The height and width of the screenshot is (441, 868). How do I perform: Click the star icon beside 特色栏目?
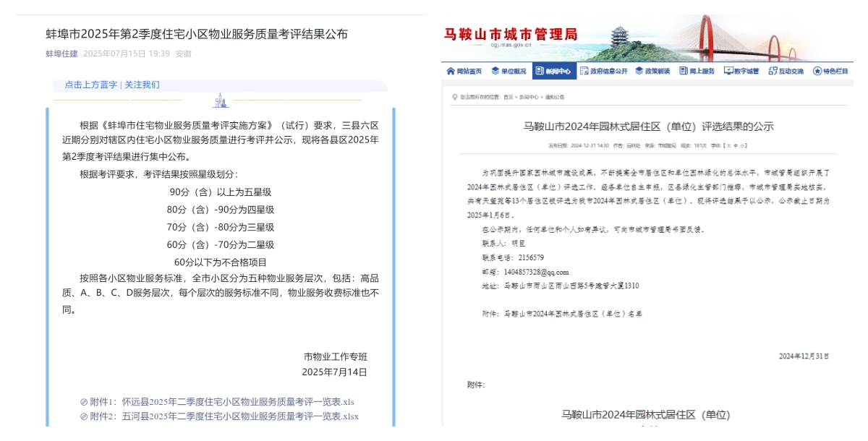[x=817, y=71]
